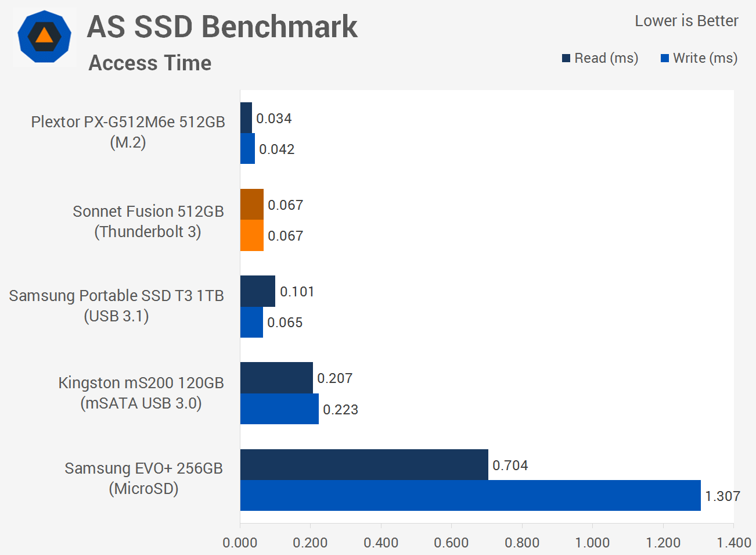Click the Kingston mS200 read bar (0.207)

[277, 378]
